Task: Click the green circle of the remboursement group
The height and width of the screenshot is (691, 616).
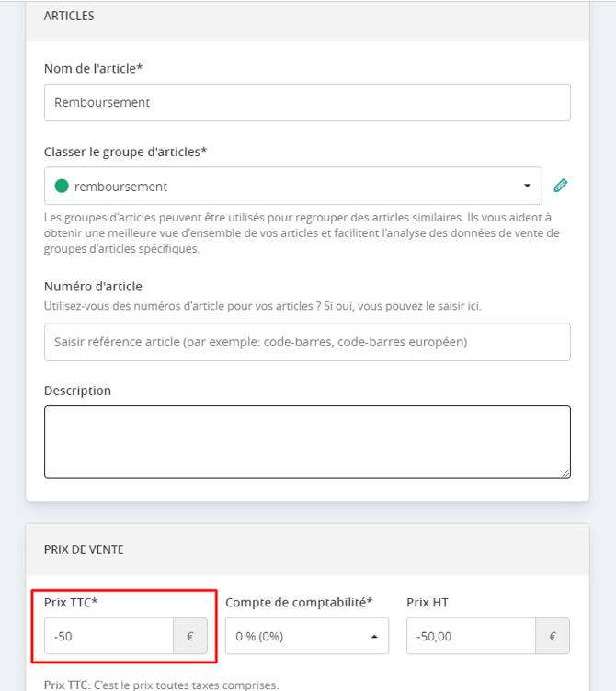Action: click(x=62, y=186)
